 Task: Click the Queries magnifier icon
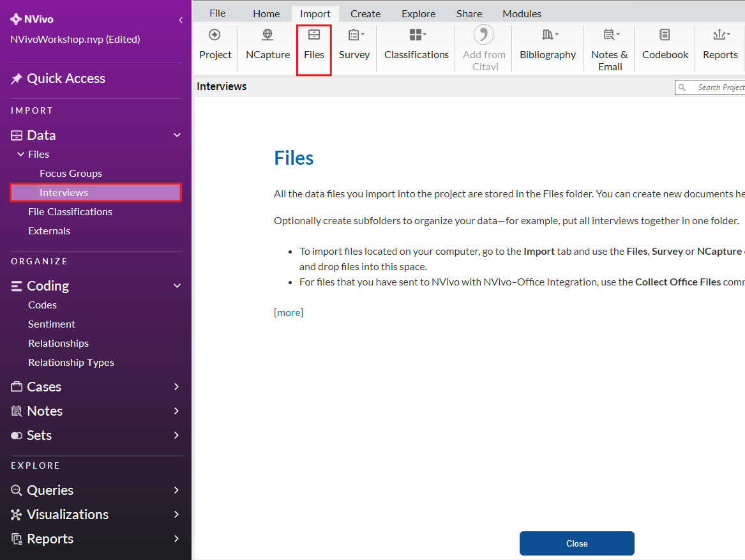pos(17,490)
